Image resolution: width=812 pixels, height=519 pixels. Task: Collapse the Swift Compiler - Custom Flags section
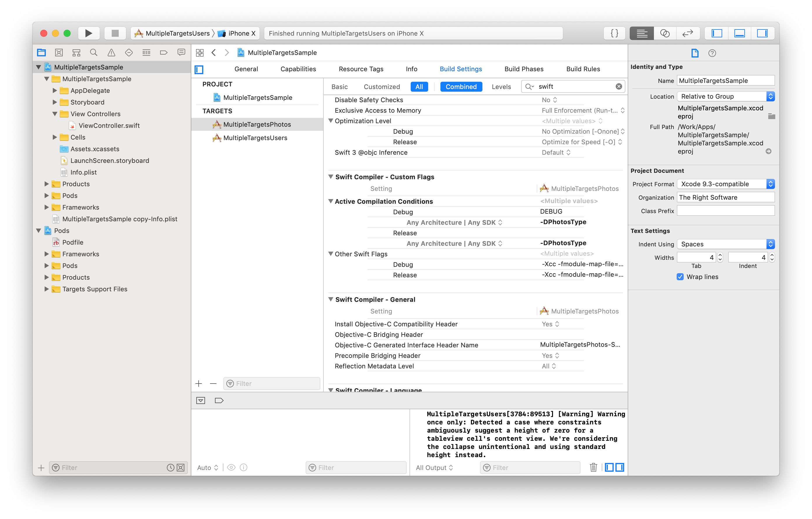click(331, 177)
